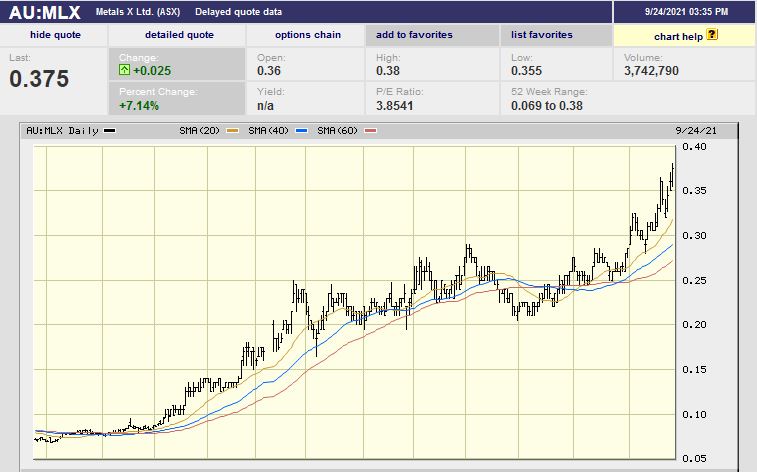Open the chart help link
757x472 pixels.
point(678,35)
